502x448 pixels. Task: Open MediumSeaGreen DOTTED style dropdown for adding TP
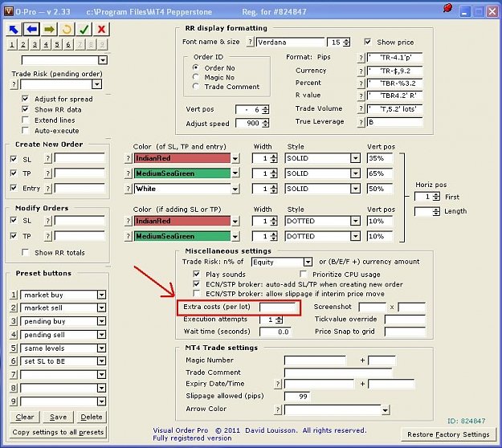[355, 236]
